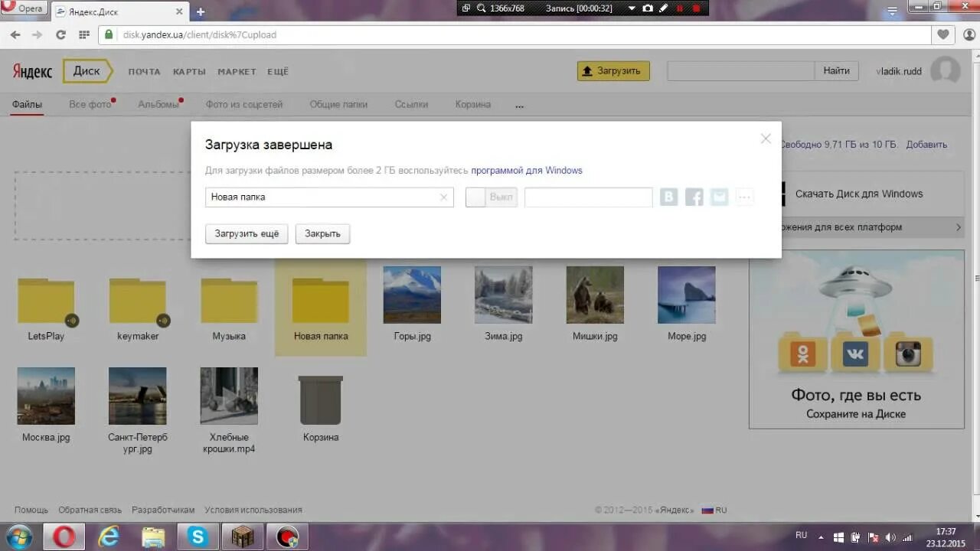Select the Москва.jpg thumbnail

(x=46, y=396)
